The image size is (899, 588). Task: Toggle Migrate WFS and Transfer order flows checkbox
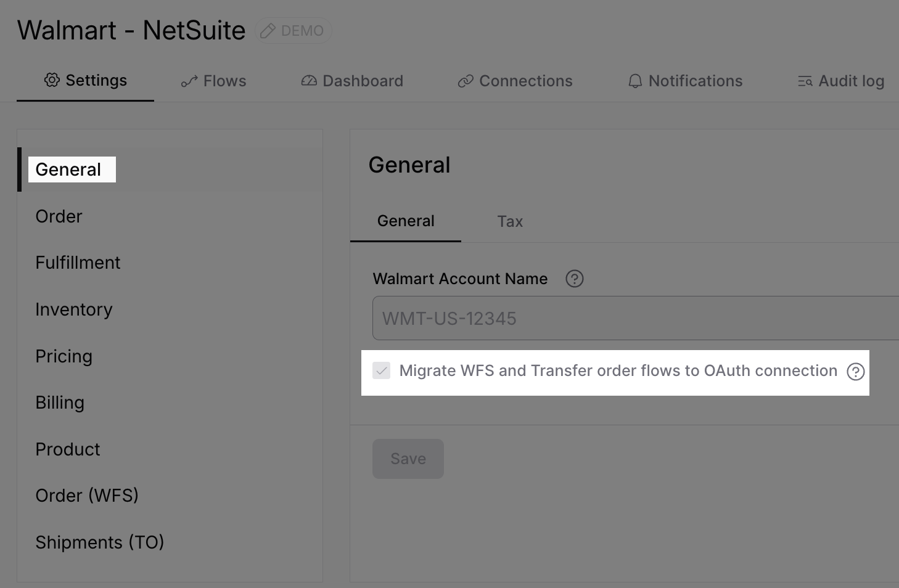click(382, 370)
